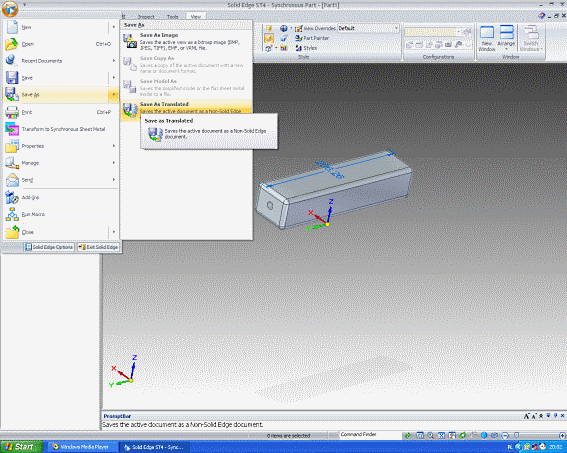Click the New Window button
Viewport: 567px width, 453px height.
[x=487, y=39]
